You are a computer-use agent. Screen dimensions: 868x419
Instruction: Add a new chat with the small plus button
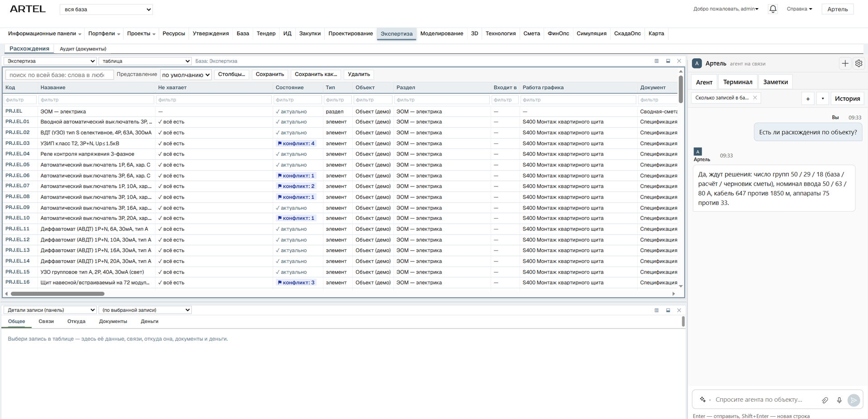coord(808,99)
